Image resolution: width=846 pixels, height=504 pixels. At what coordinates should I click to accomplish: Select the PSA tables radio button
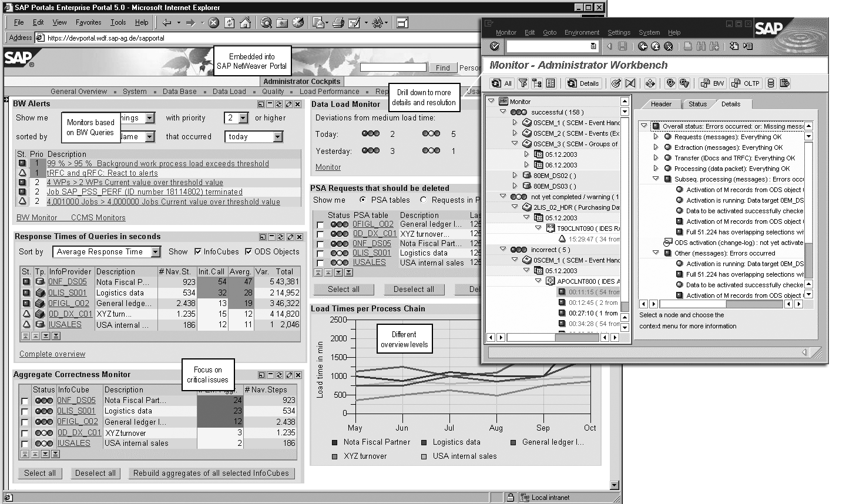(362, 200)
